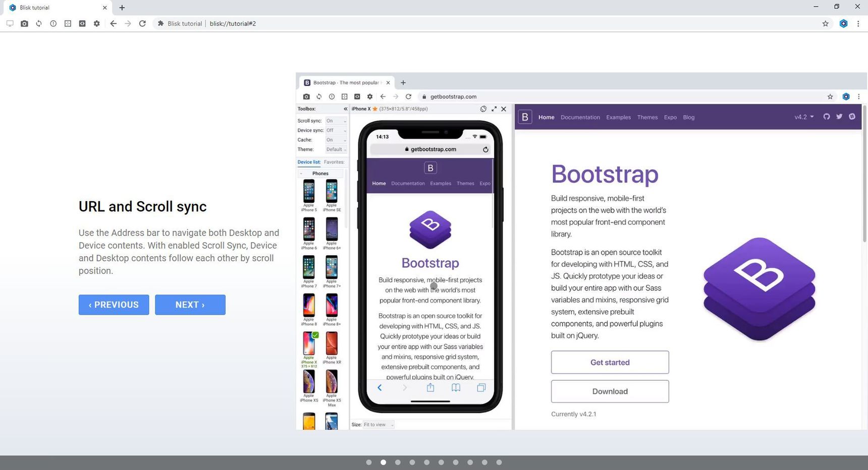Switch to Device list tab in Toolbox

pos(309,162)
